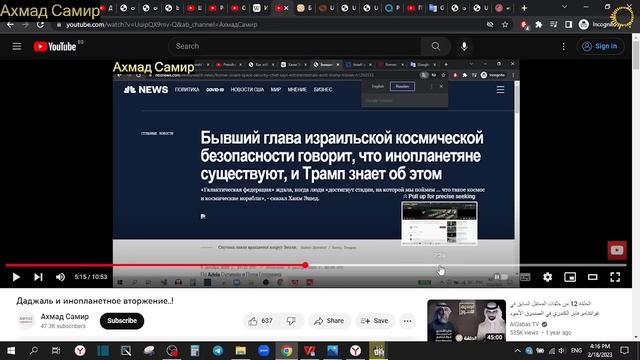Play the video with the play button
The width and height of the screenshot is (640, 360).
[x=16, y=277]
